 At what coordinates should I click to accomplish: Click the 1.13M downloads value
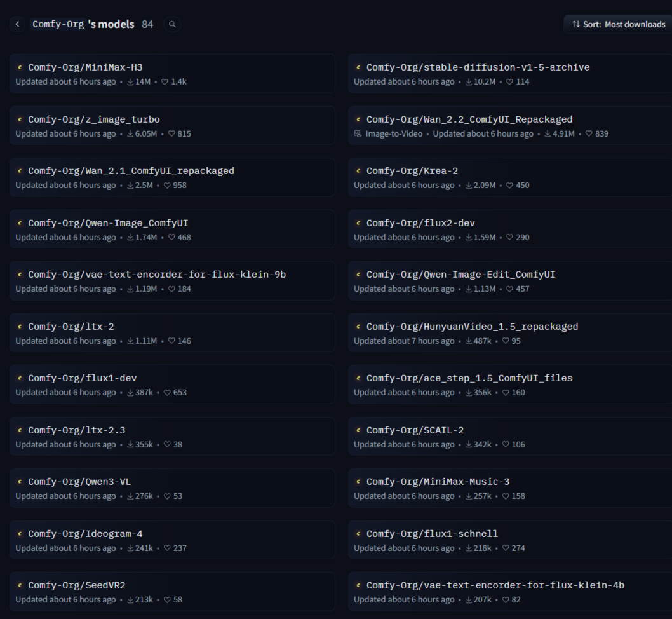[485, 289]
